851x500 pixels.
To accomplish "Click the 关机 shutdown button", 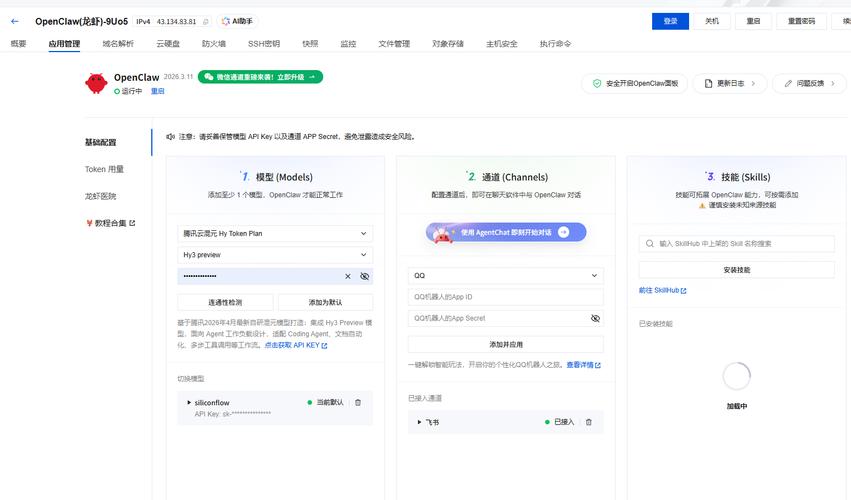I will tap(712, 21).
